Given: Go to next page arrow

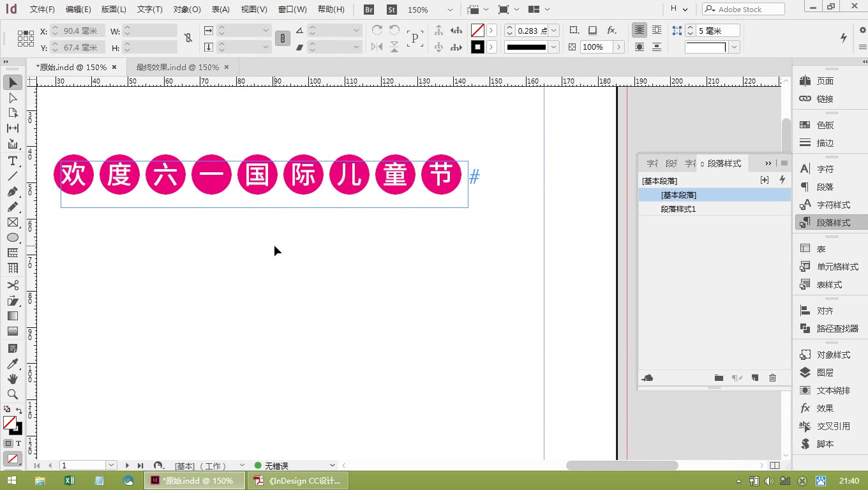Looking at the screenshot, I should coord(128,466).
